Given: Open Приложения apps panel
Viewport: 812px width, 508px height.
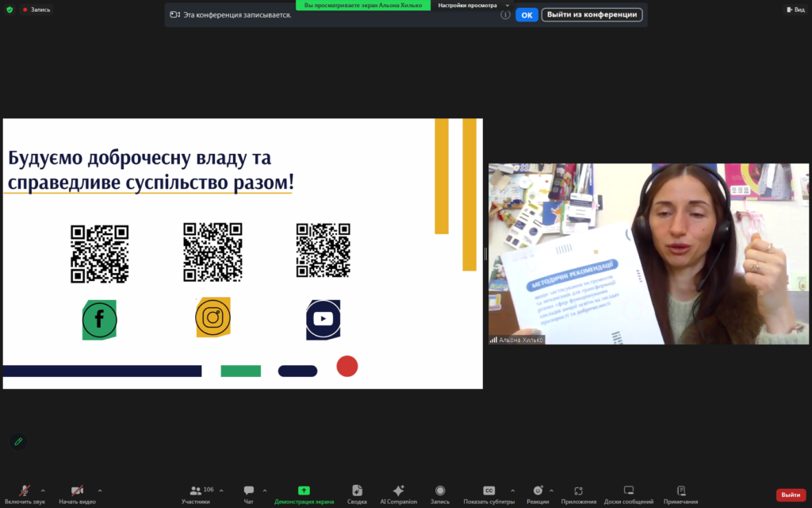Looking at the screenshot, I should 578,491.
